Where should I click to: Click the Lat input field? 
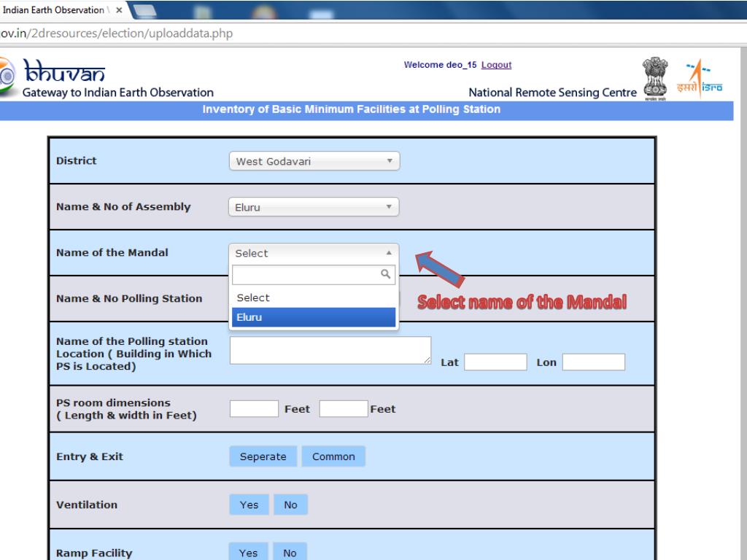pos(495,362)
